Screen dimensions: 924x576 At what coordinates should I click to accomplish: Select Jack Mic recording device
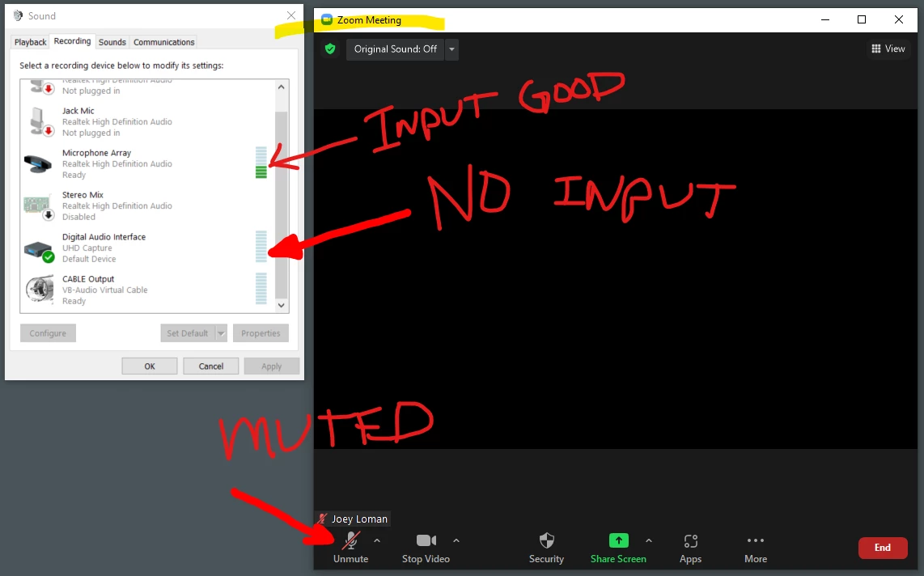click(x=147, y=122)
